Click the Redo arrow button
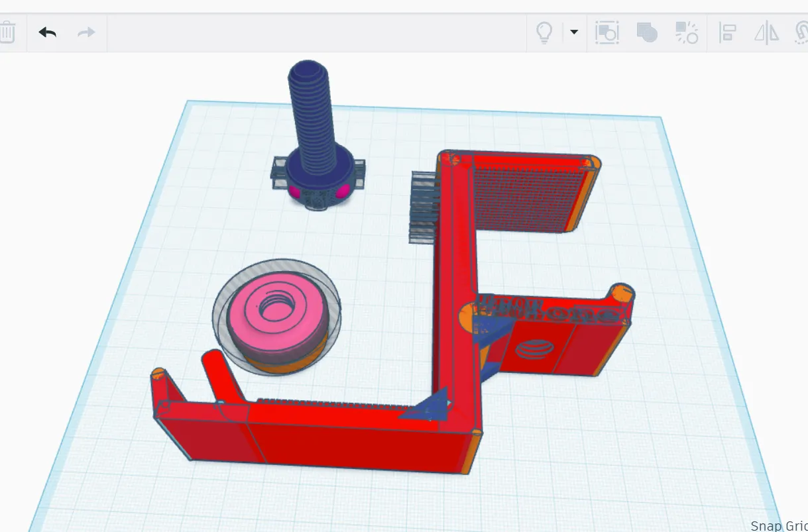Image resolution: width=808 pixels, height=532 pixels. [x=86, y=32]
